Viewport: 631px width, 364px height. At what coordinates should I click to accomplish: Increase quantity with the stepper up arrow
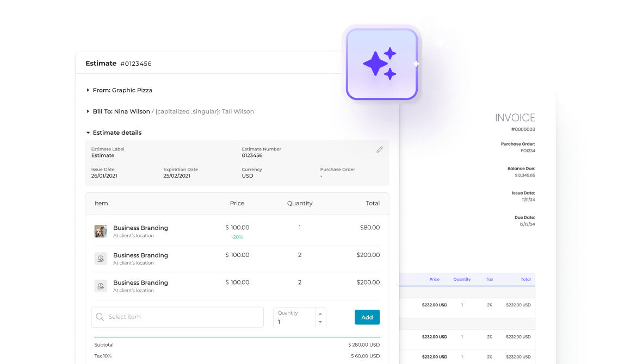(320, 313)
